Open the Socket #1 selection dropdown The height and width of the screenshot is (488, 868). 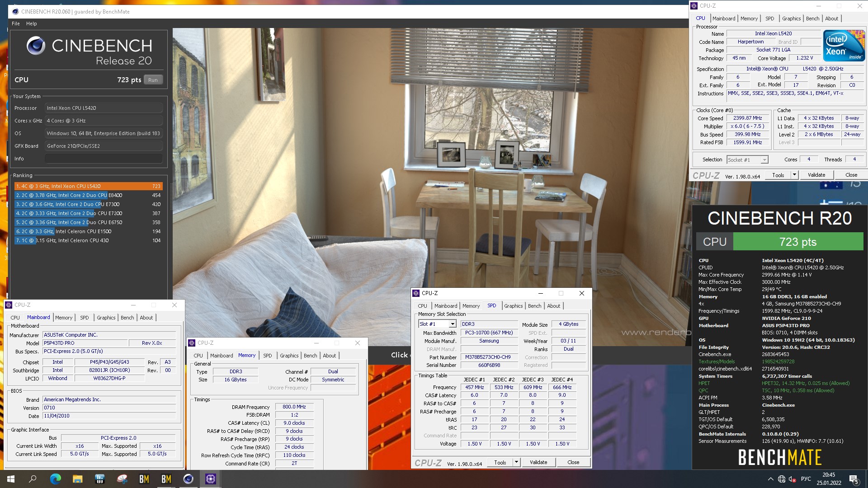click(747, 160)
